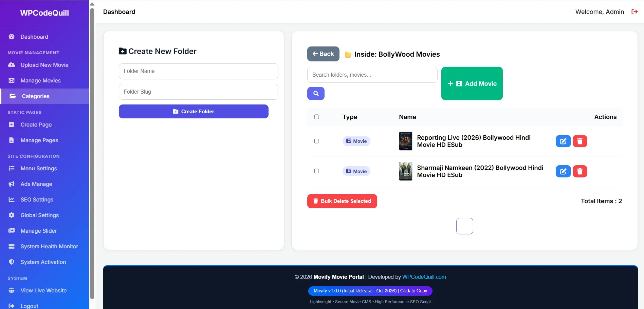Open Manage Movies menu item
Viewport: 644px width, 309px height.
pos(44,80)
